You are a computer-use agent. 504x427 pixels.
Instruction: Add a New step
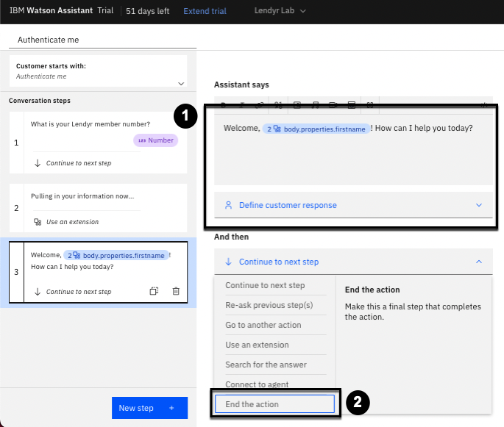[x=149, y=408]
